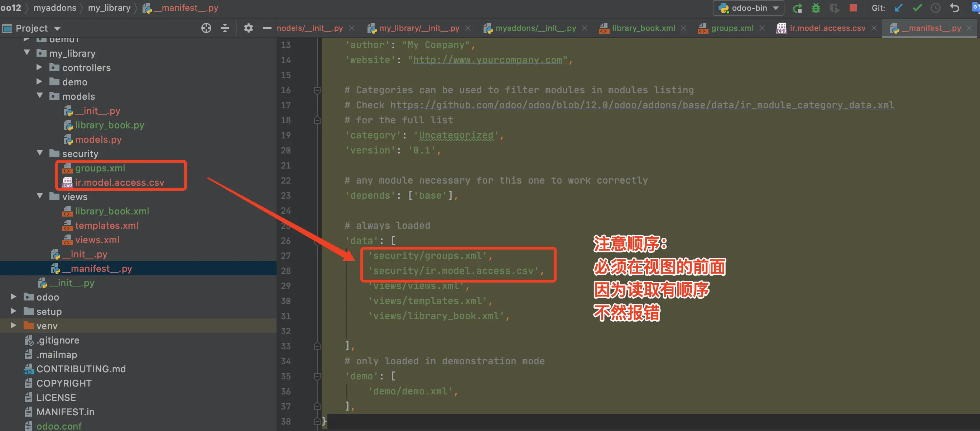The width and height of the screenshot is (980, 431).
Task: Expand the controllers folder
Action: pyautogui.click(x=39, y=67)
